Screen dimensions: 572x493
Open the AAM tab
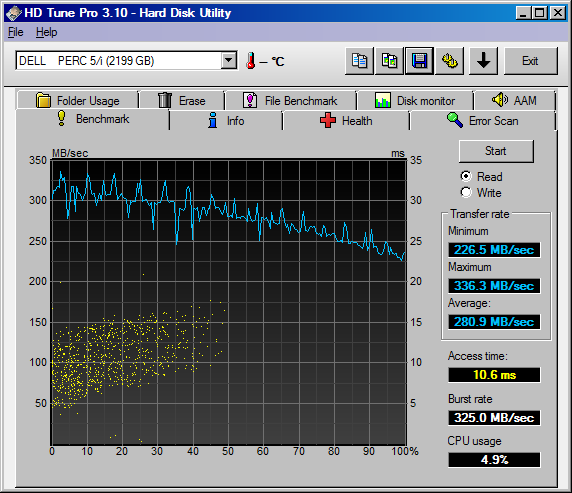tap(514, 100)
